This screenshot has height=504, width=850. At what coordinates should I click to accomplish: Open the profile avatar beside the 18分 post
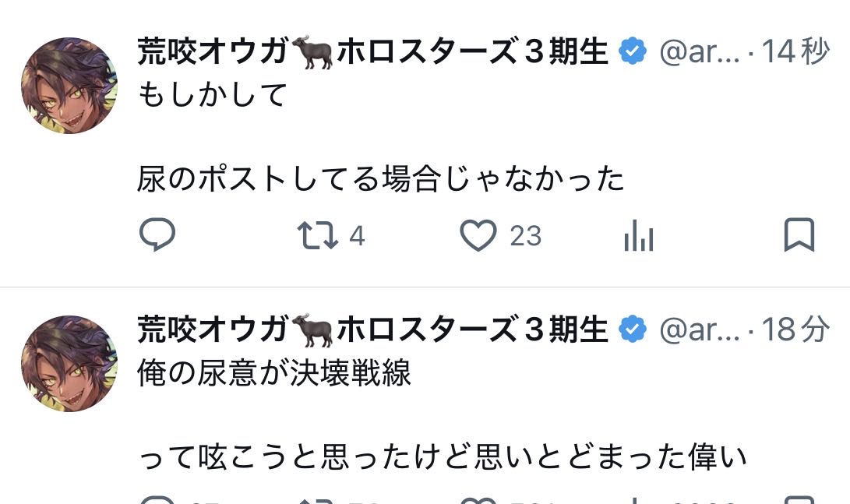click(69, 364)
